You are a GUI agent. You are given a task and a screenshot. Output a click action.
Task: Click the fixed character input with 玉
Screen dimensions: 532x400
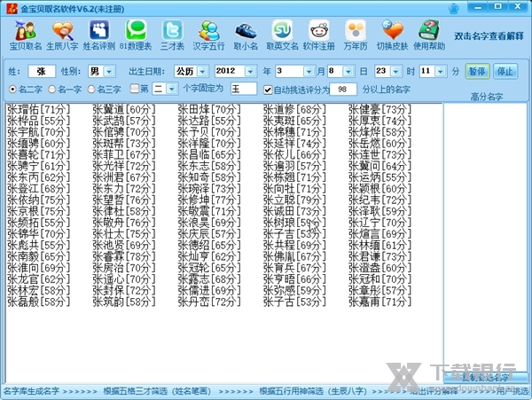point(243,89)
